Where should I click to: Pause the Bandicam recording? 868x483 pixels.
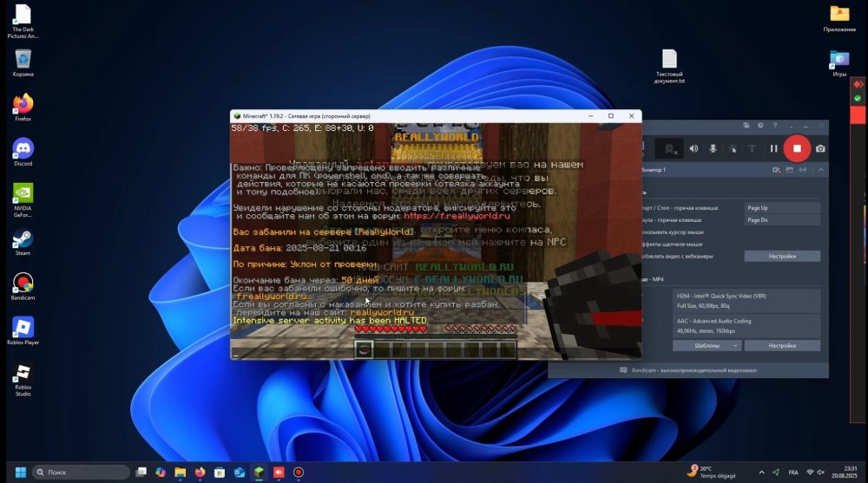pyautogui.click(x=773, y=148)
